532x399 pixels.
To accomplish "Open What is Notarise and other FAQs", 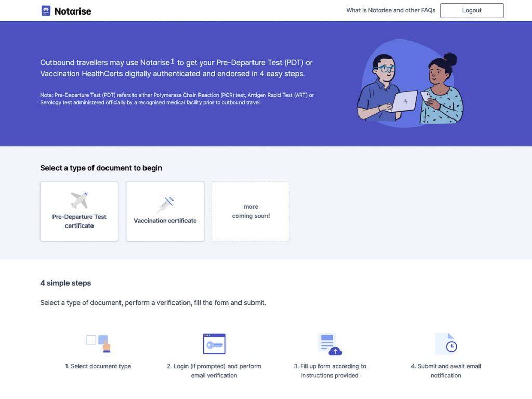I will tap(391, 10).
